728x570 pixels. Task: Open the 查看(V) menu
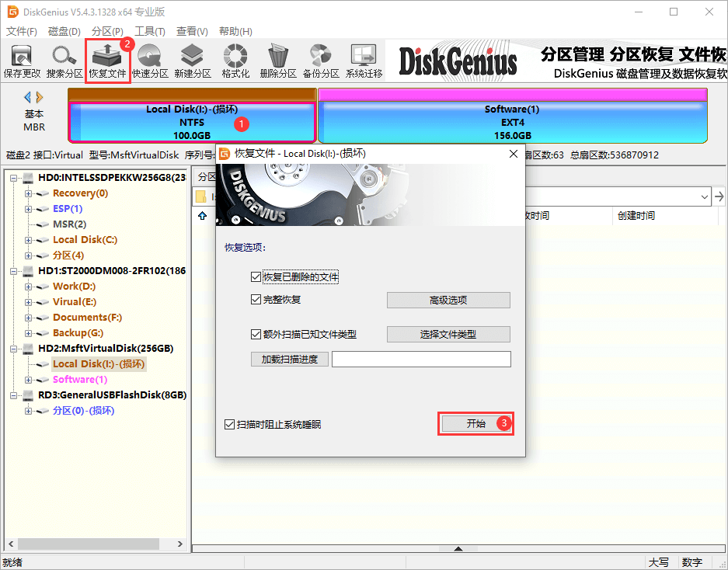(x=192, y=32)
